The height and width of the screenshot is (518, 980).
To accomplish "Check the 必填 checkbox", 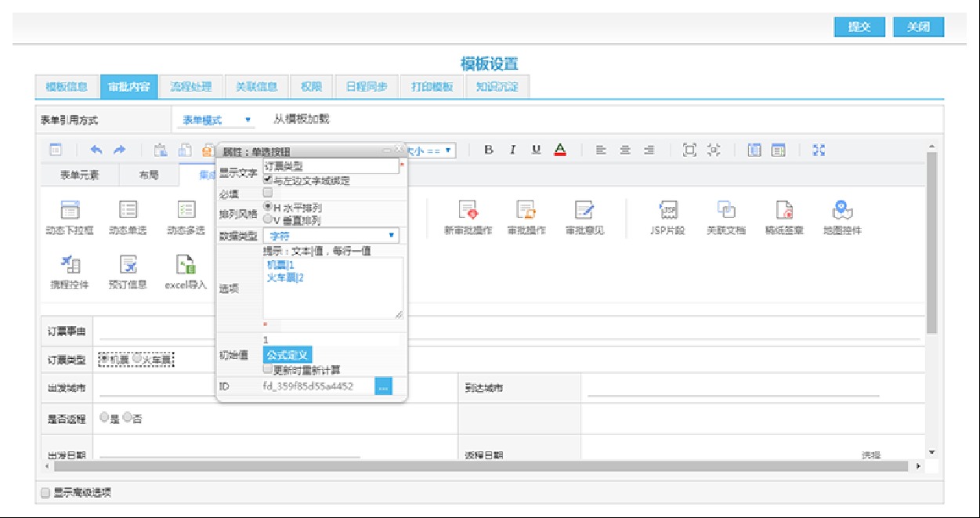I will [268, 193].
